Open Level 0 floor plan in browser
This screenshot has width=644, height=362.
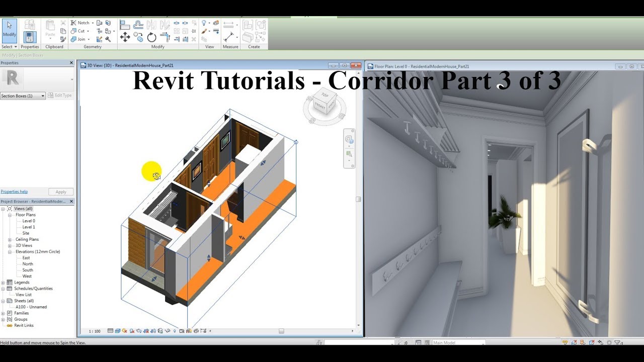tap(29, 221)
